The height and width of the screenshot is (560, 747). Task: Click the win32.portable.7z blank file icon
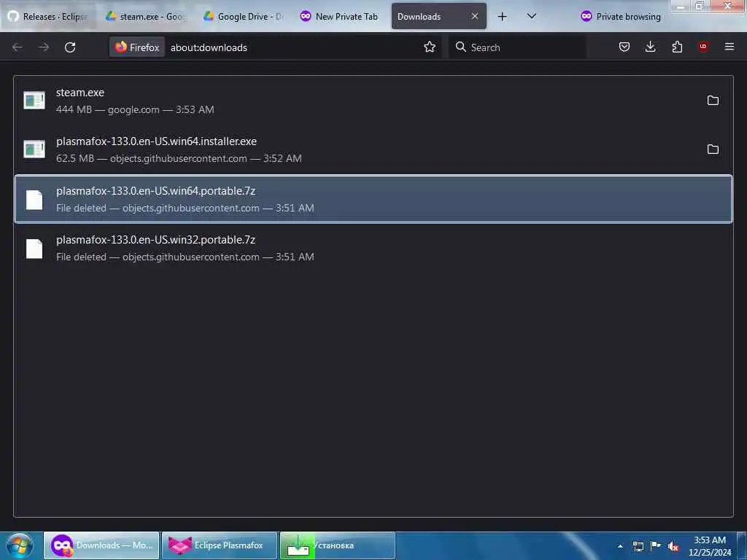pos(34,249)
